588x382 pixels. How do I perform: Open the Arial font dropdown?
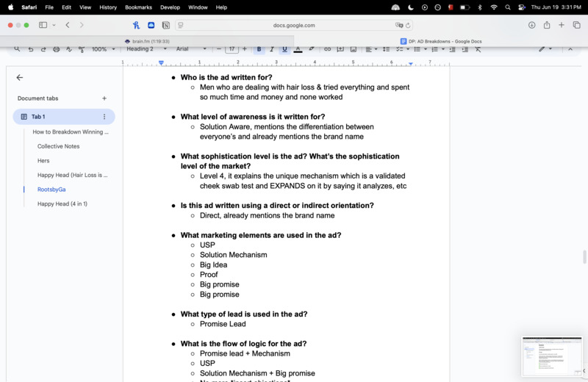[191, 49]
